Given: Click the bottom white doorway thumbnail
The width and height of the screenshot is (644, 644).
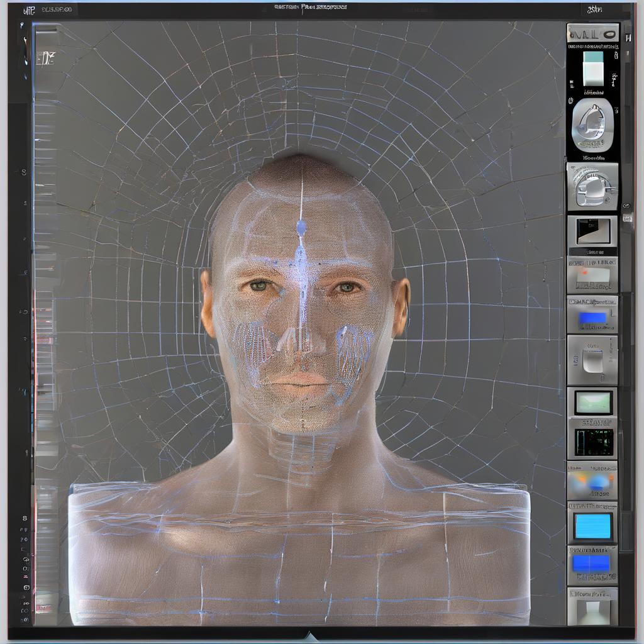Looking at the screenshot, I should pos(592,608).
